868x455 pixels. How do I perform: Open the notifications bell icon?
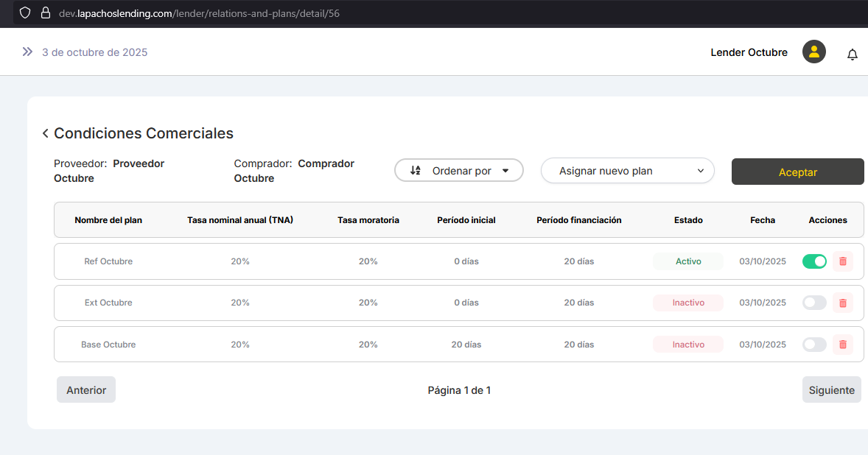pyautogui.click(x=853, y=54)
